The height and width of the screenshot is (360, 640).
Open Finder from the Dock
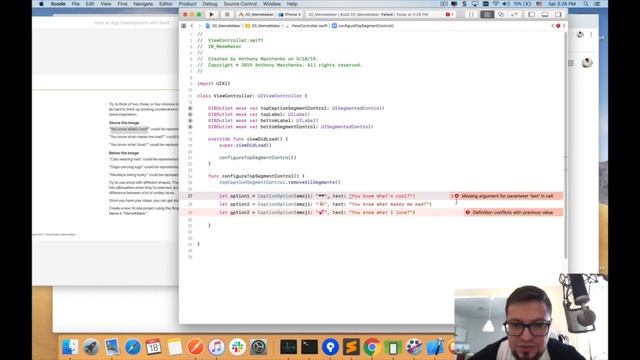pos(70,347)
